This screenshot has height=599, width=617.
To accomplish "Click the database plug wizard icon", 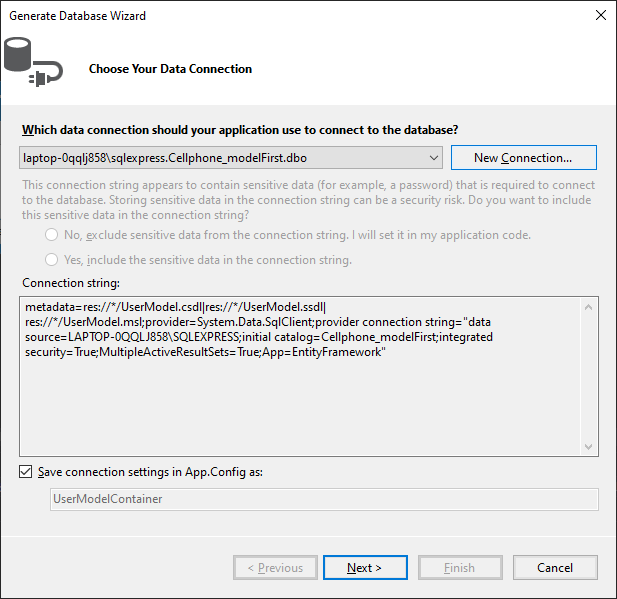I will 33,62.
